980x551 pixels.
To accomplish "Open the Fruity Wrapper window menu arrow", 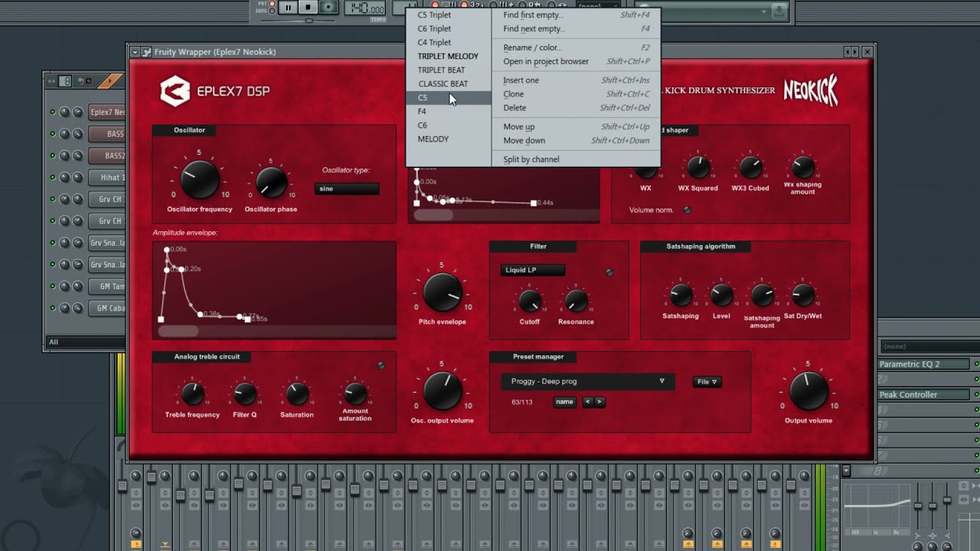I will (135, 52).
